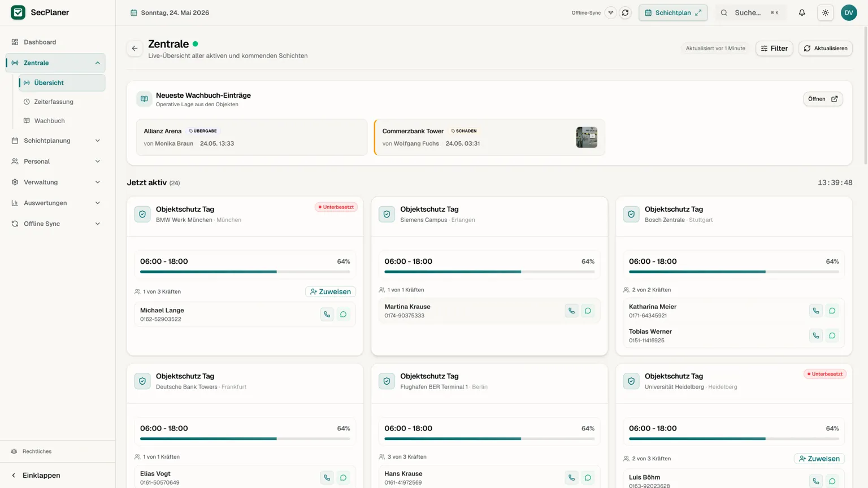Click the page vertical scrollbar
This screenshot has height=488, width=868.
[865, 96]
